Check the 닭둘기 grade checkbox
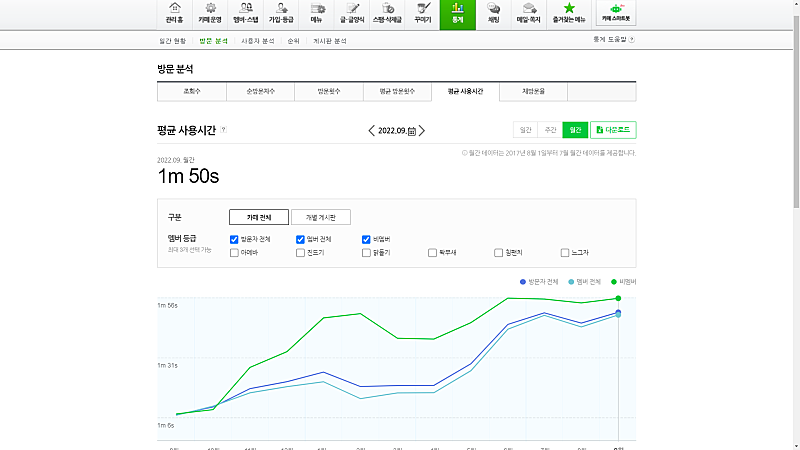The height and width of the screenshot is (450, 800). pyautogui.click(x=366, y=253)
